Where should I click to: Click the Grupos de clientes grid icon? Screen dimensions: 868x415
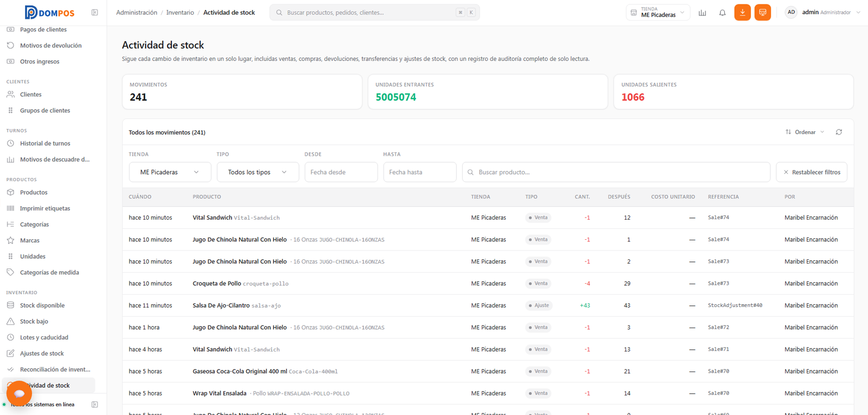point(10,110)
